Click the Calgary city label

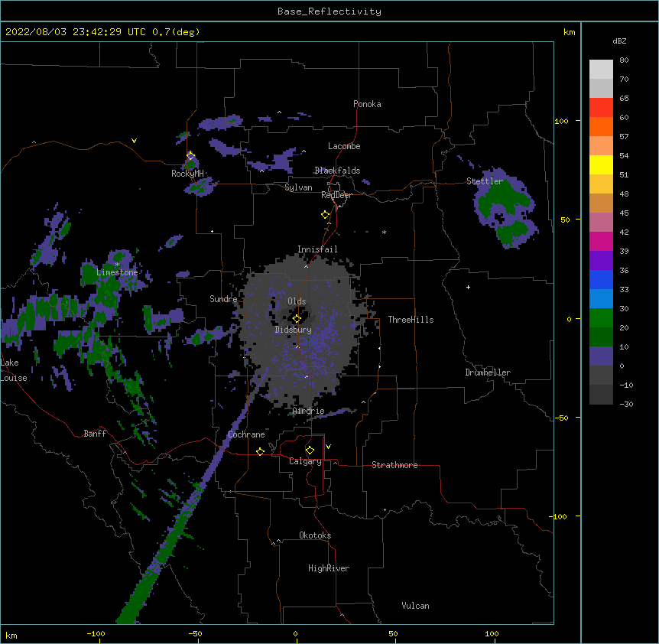tap(306, 461)
